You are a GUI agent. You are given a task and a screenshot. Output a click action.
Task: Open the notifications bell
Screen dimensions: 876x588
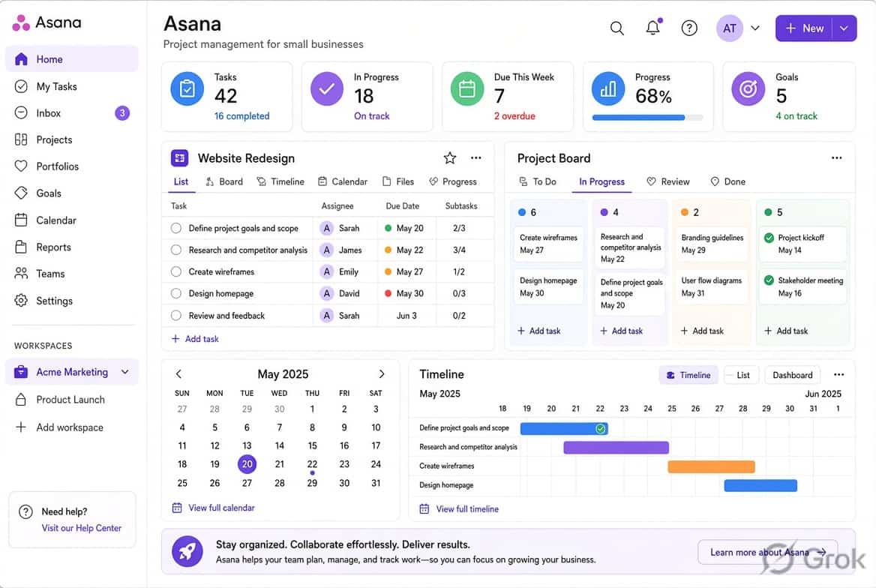653,28
